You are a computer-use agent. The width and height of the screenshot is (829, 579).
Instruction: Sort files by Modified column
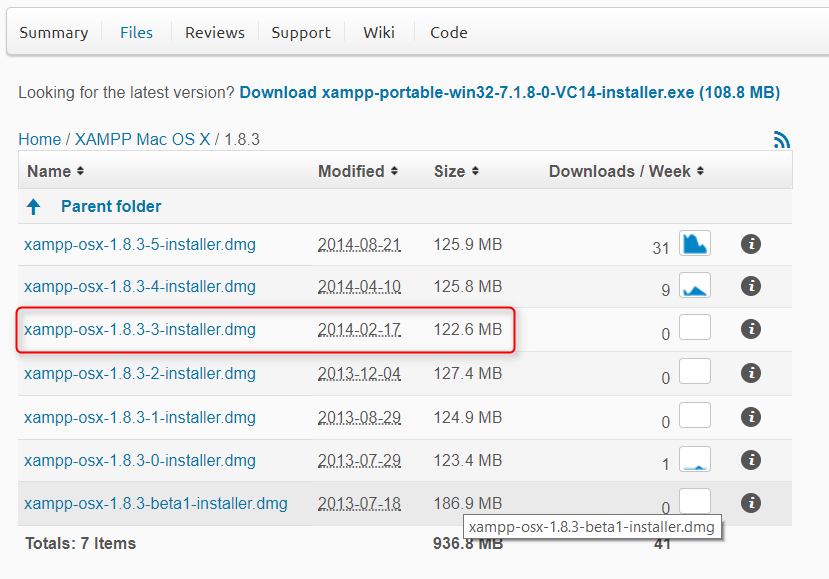coord(358,171)
